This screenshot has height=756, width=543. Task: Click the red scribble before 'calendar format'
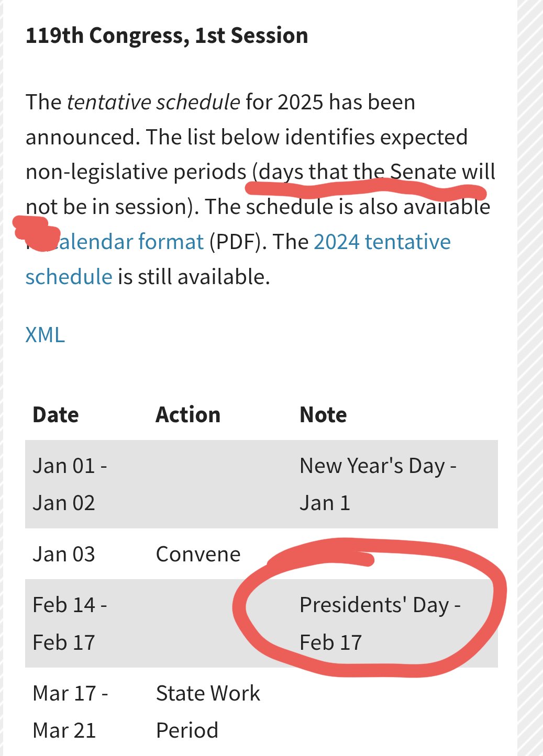click(x=32, y=229)
